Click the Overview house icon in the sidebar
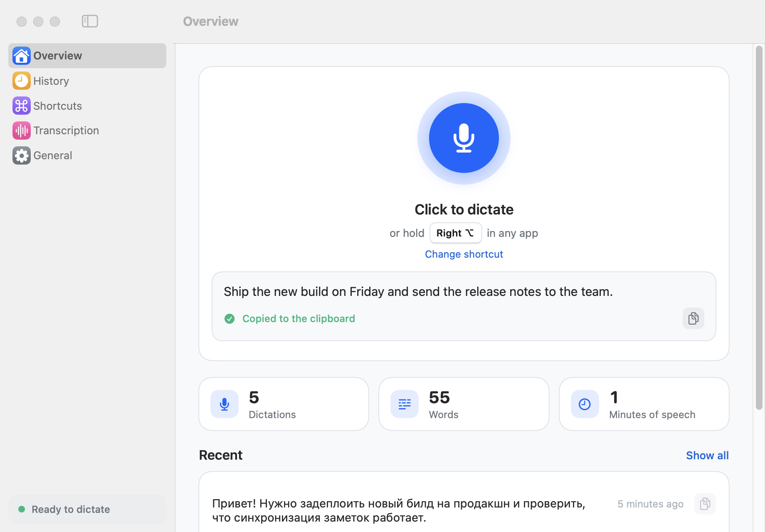The width and height of the screenshot is (765, 532). click(21, 56)
